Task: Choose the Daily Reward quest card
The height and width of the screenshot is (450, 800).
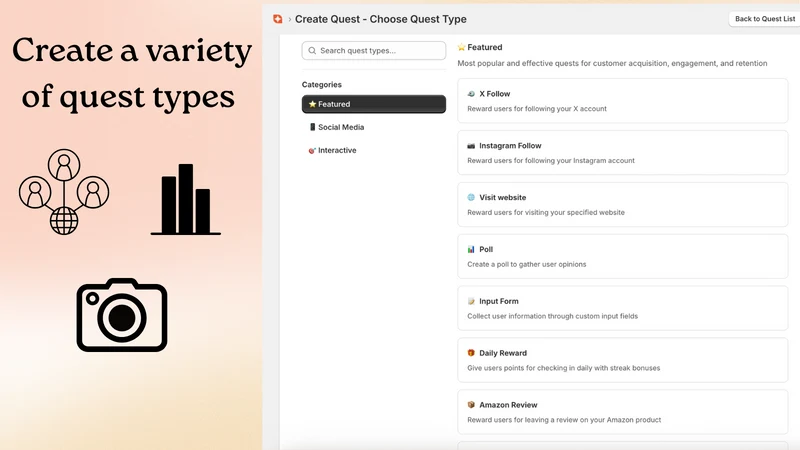Action: click(622, 360)
